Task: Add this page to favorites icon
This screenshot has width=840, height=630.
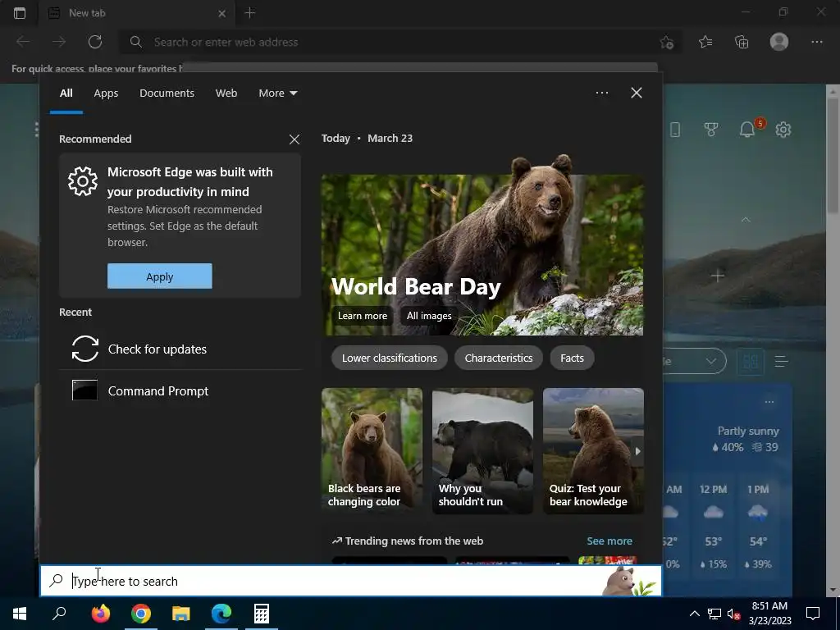Action: tap(666, 42)
